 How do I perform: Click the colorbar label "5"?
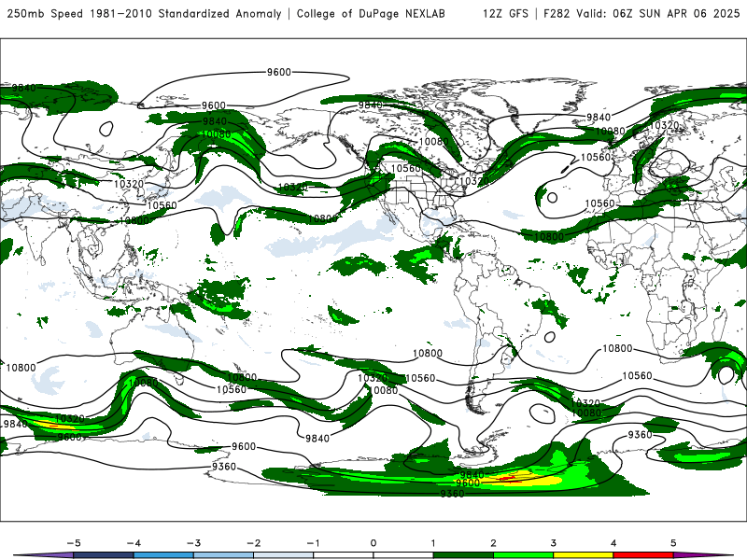pyautogui.click(x=673, y=543)
